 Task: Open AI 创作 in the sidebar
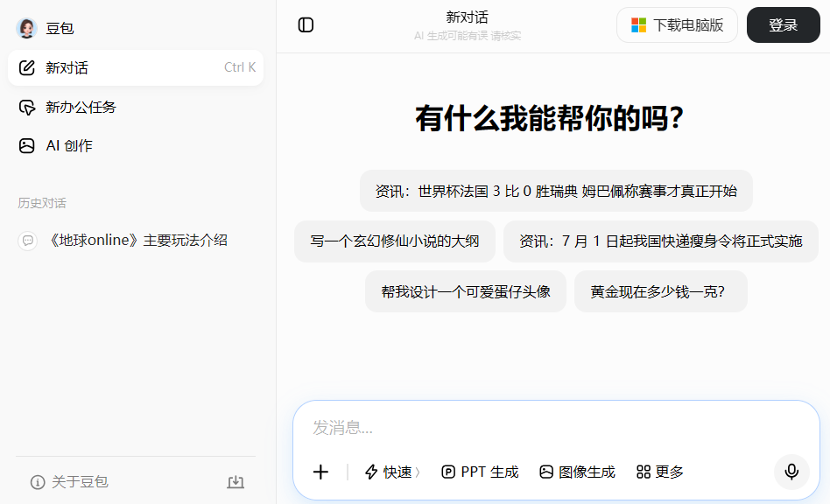coord(136,146)
